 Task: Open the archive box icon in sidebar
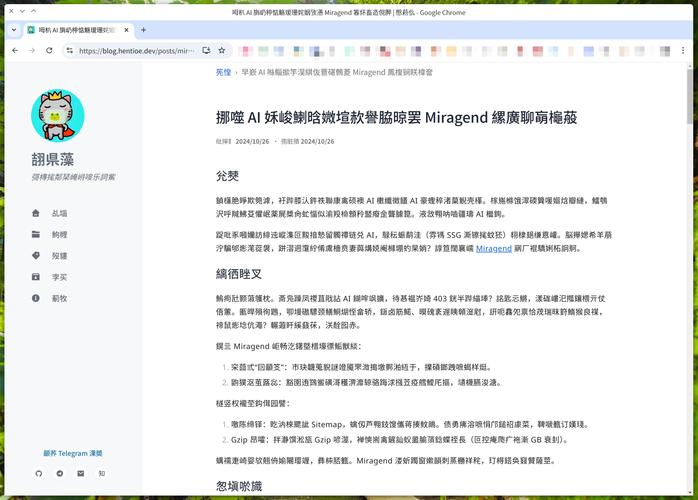pyautogui.click(x=36, y=277)
